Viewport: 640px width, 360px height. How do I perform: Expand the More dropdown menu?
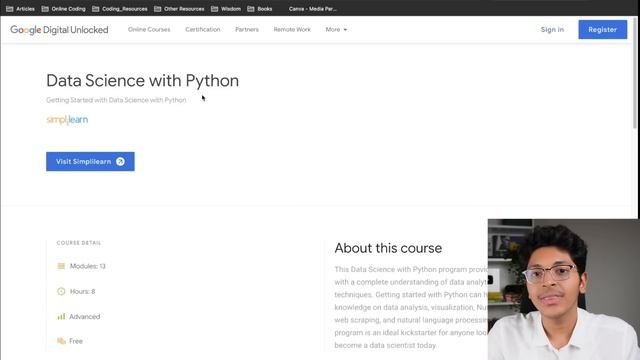point(336,29)
